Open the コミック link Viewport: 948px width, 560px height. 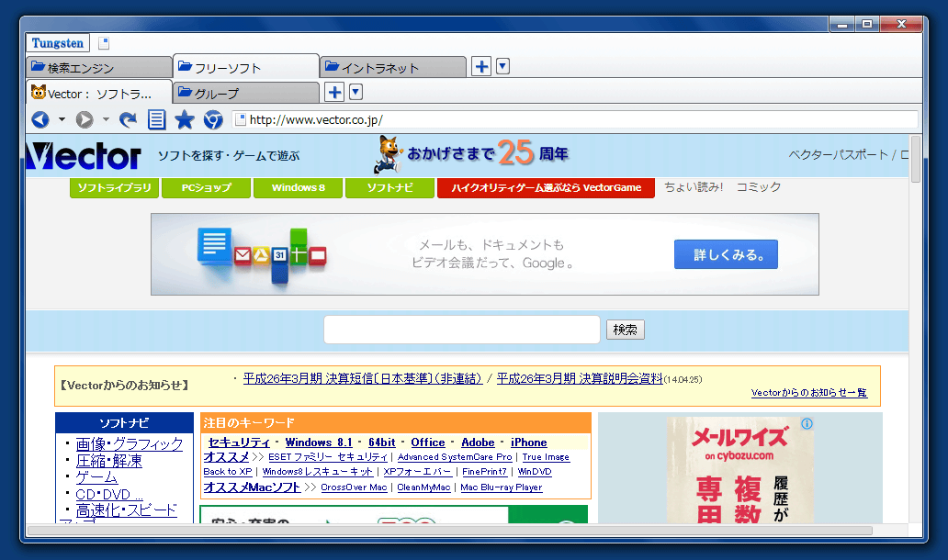coord(758,187)
